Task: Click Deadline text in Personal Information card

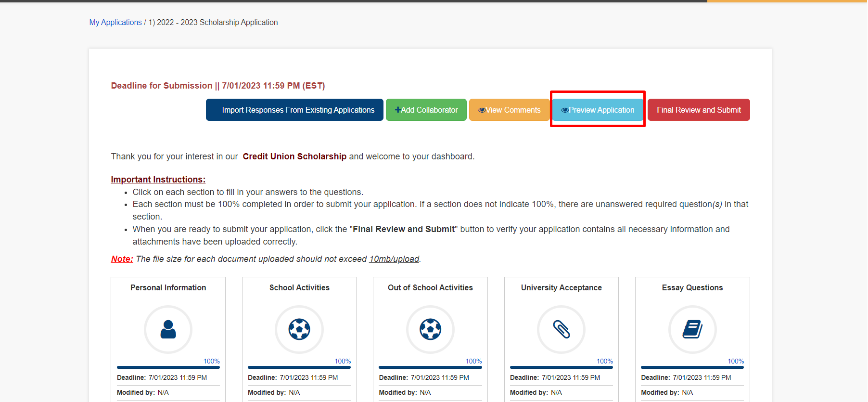Action: click(162, 378)
